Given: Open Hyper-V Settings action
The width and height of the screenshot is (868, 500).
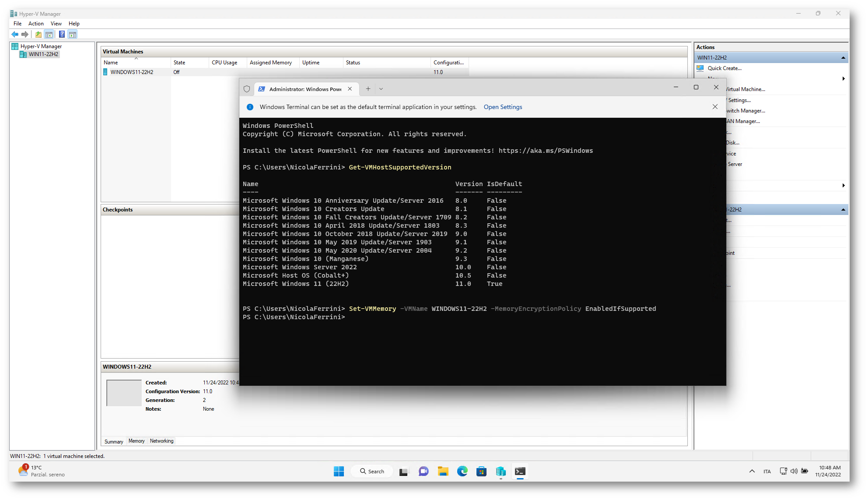Looking at the screenshot, I should pos(739,100).
